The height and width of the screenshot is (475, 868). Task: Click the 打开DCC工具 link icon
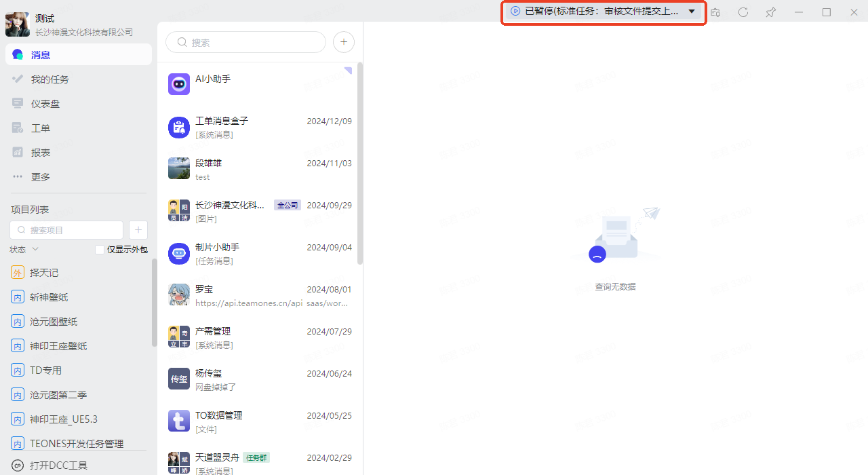tap(18, 465)
